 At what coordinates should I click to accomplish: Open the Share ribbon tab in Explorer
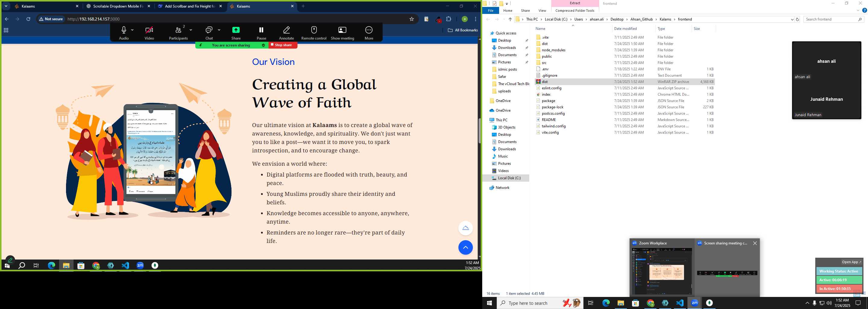[525, 11]
